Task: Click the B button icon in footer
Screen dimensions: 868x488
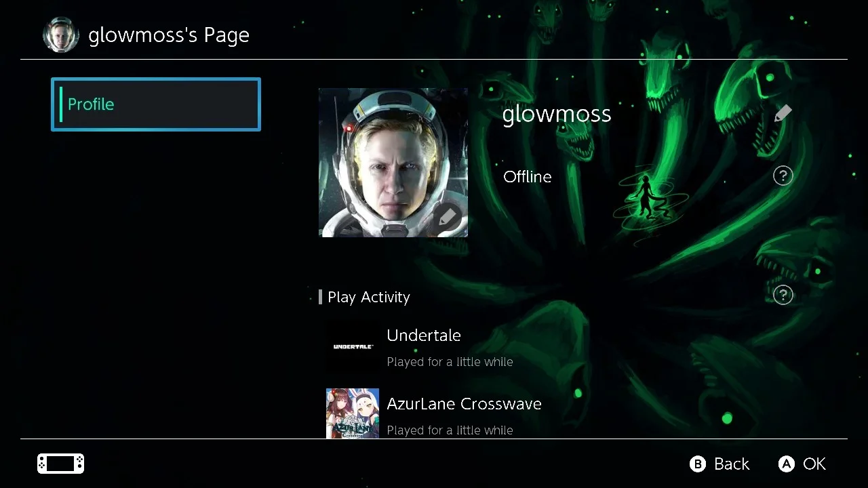Action: pos(697,464)
